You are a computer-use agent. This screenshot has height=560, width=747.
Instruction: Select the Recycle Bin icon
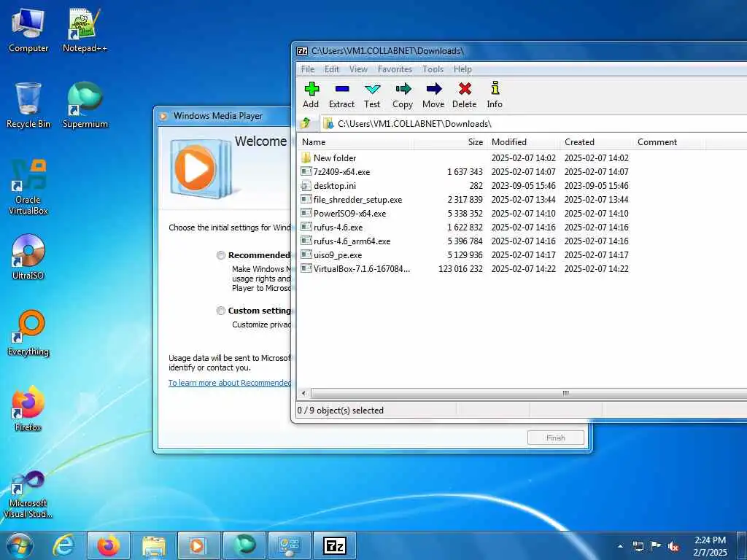[x=28, y=106]
